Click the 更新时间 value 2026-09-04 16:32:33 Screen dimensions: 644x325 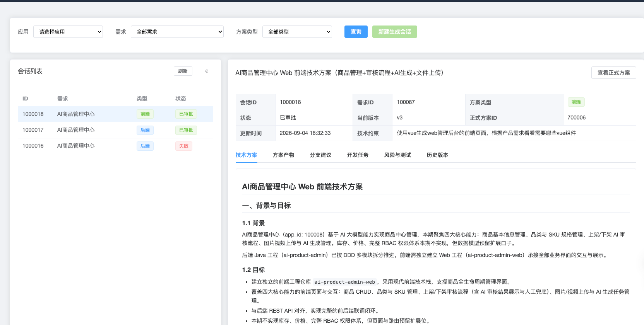(305, 133)
